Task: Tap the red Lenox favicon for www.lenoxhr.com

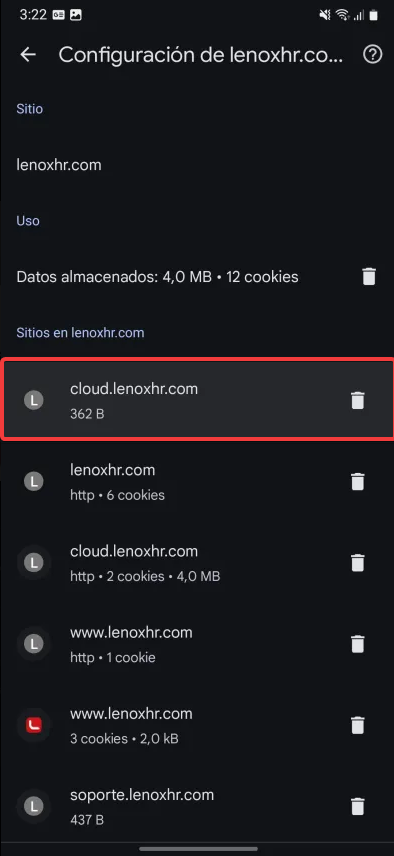Action: pyautogui.click(x=34, y=725)
